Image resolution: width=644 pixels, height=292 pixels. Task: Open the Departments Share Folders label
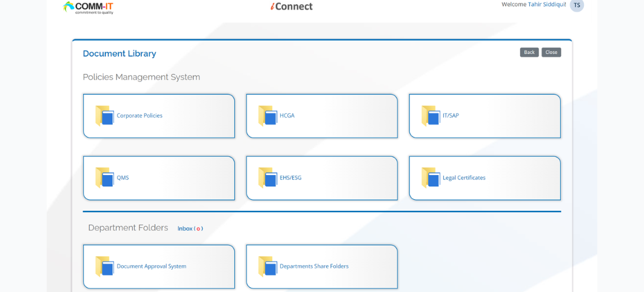(314, 267)
